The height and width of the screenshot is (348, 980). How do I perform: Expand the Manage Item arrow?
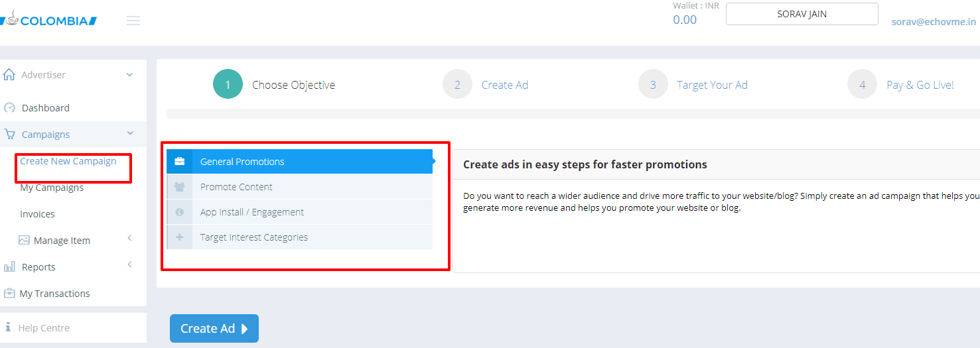pyautogui.click(x=129, y=239)
